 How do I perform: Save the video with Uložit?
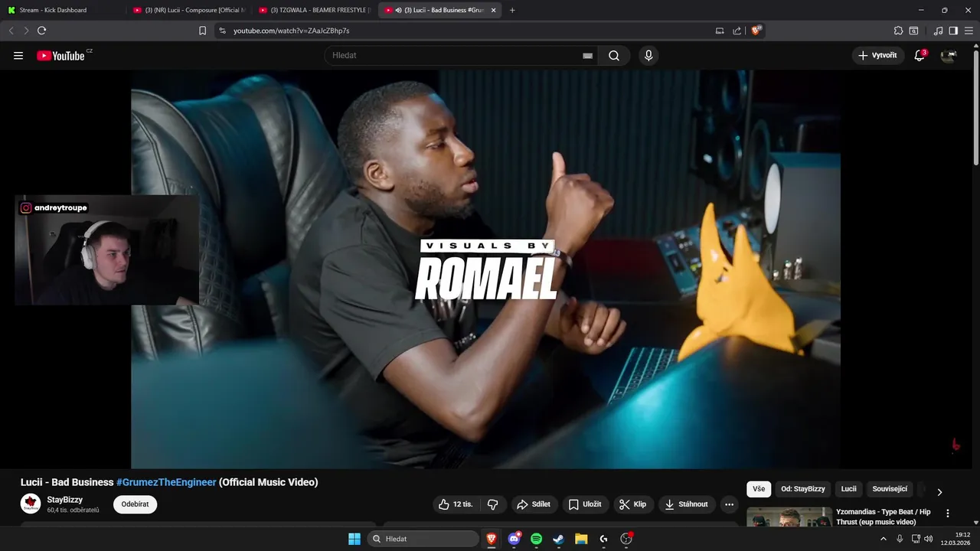pos(585,504)
